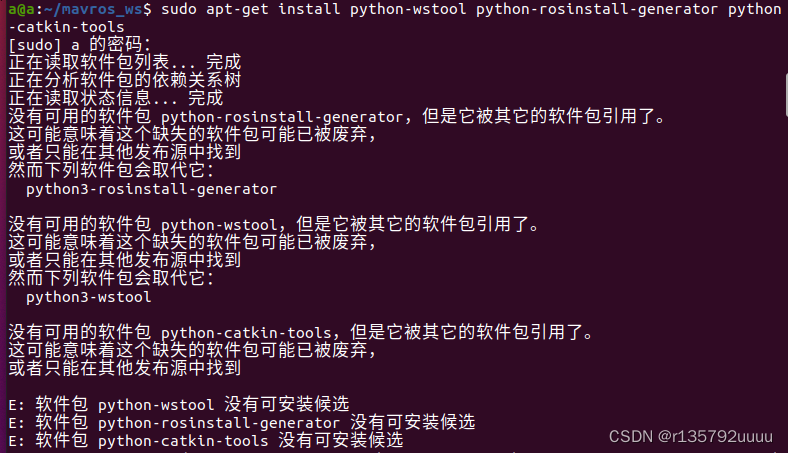Click the line 正在分析软件包的依赖关系树
788x453 pixels.
pyautogui.click(x=125, y=80)
